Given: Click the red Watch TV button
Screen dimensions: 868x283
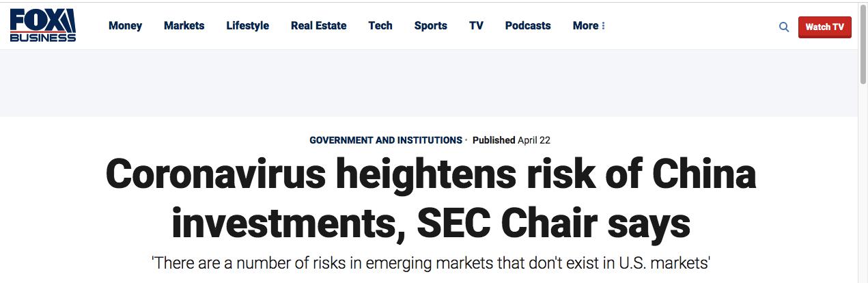Looking at the screenshot, I should coord(824,27).
